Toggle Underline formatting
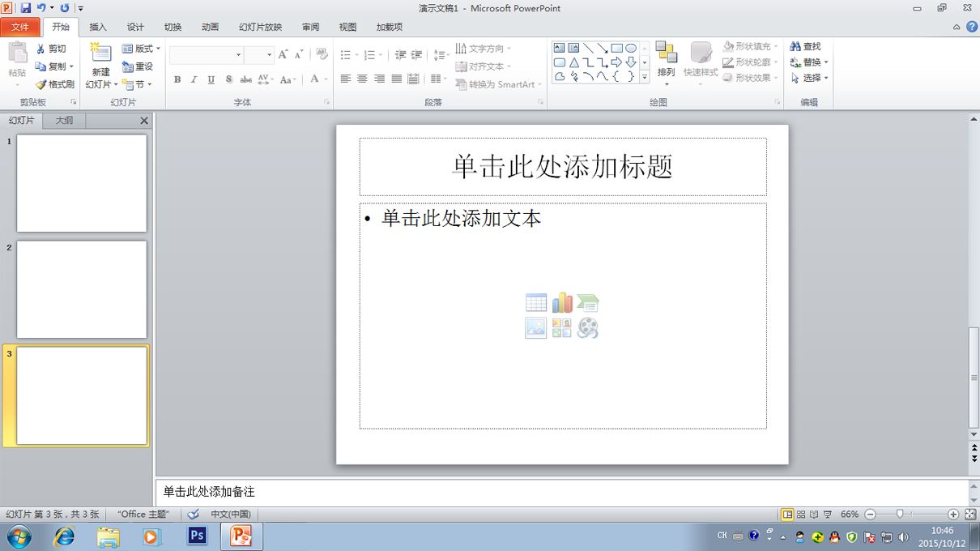The image size is (980, 551). pyautogui.click(x=211, y=79)
